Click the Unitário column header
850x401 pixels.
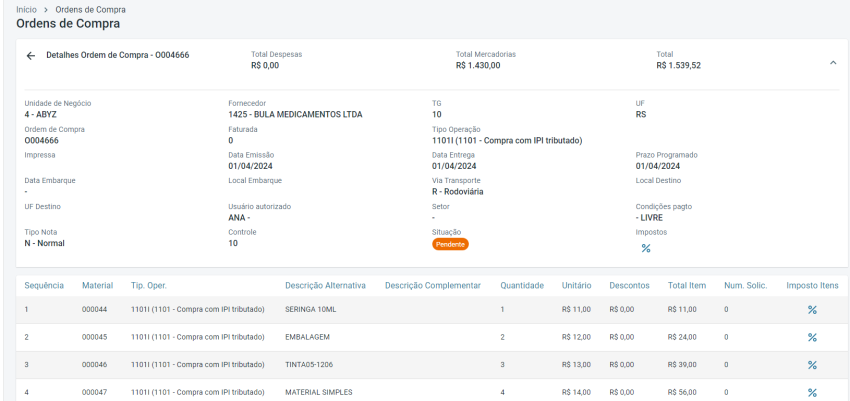(577, 286)
